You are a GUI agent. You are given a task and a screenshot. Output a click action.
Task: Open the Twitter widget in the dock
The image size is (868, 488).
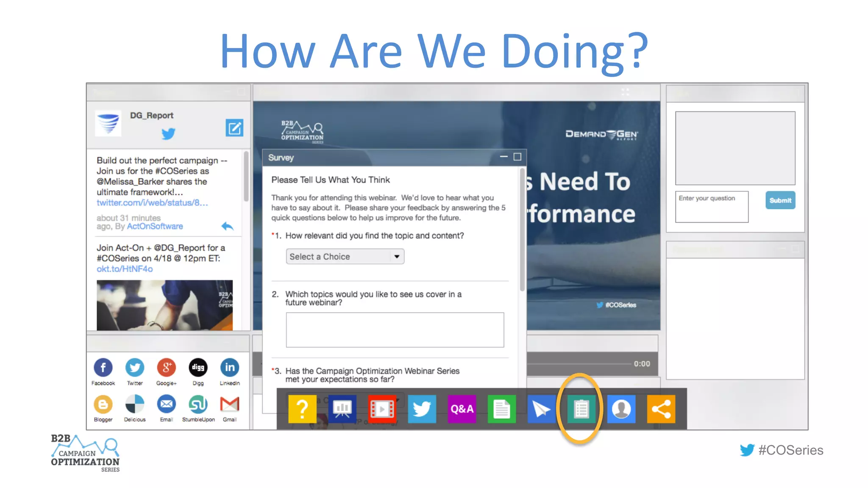click(422, 409)
